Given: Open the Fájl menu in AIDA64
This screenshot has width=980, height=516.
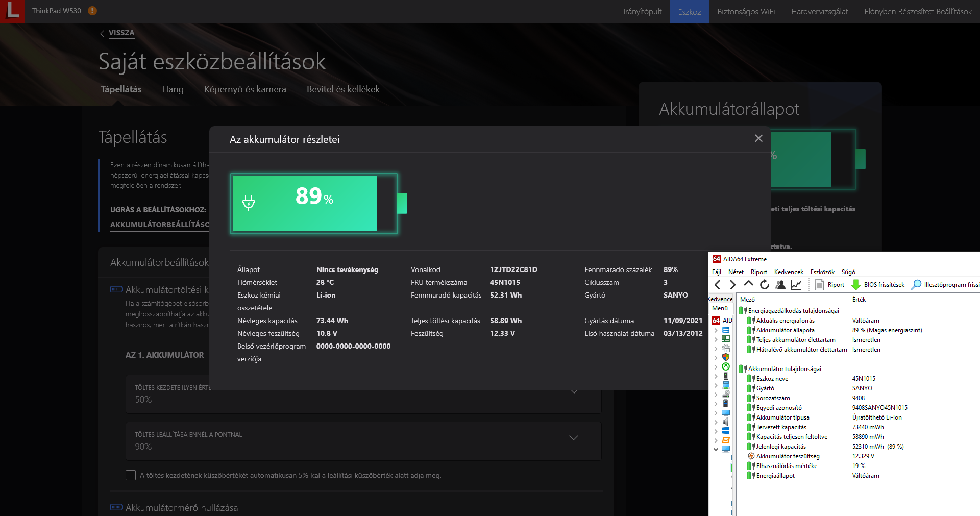Looking at the screenshot, I should pyautogui.click(x=717, y=272).
